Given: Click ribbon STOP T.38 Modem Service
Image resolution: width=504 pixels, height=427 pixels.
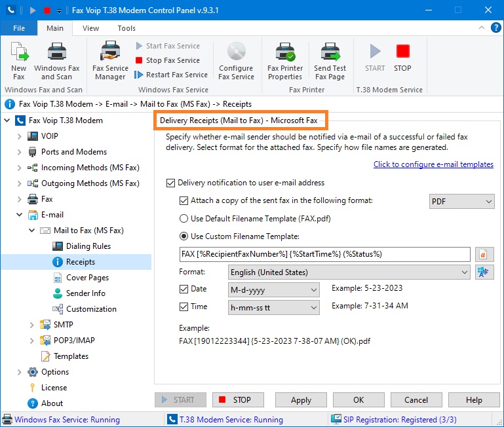Looking at the screenshot, I should (x=402, y=58).
